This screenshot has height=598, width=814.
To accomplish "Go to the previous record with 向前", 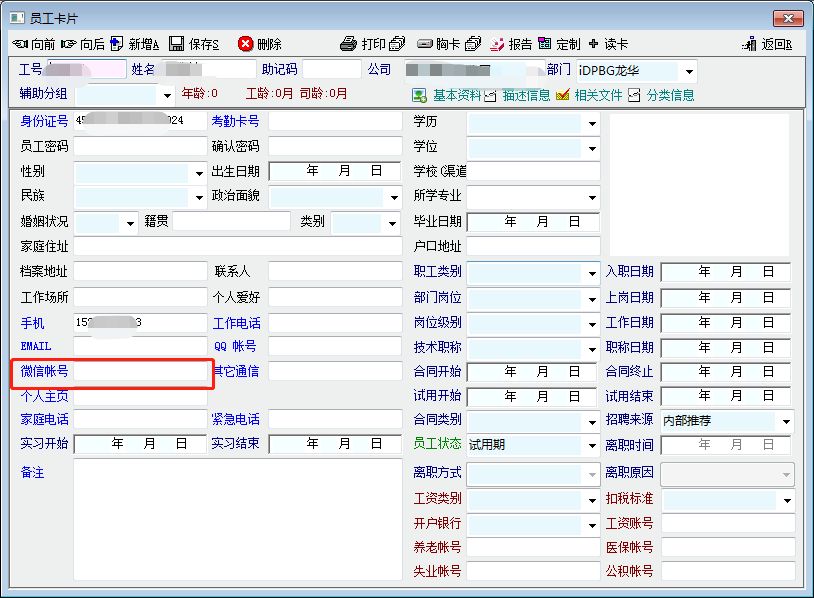I will (34, 44).
